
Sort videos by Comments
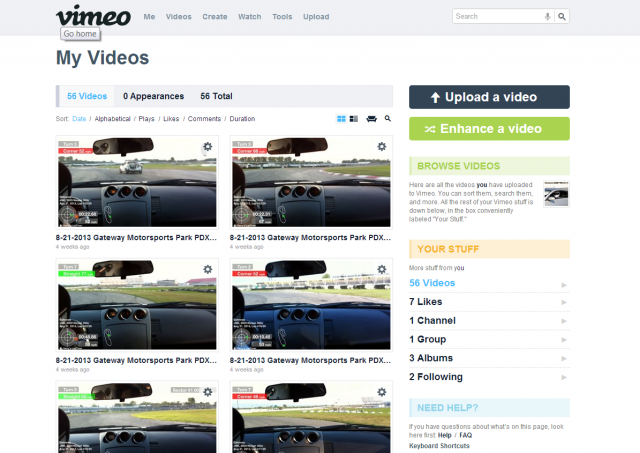point(204,119)
